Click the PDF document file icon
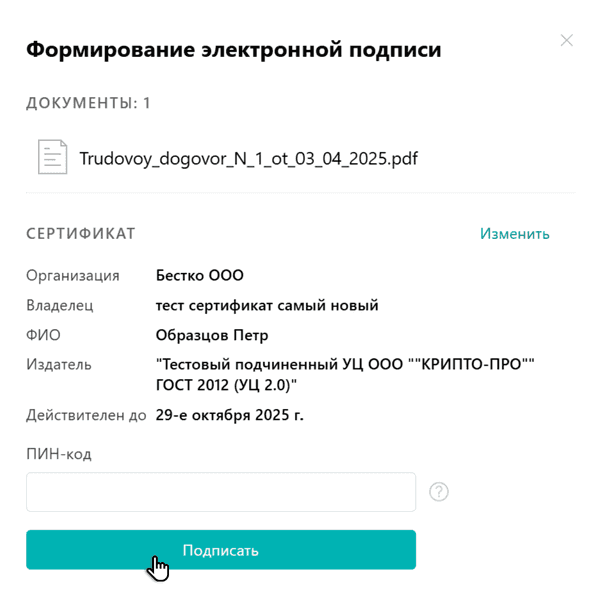Image resolution: width=600 pixels, height=599 pixels. tap(52, 158)
